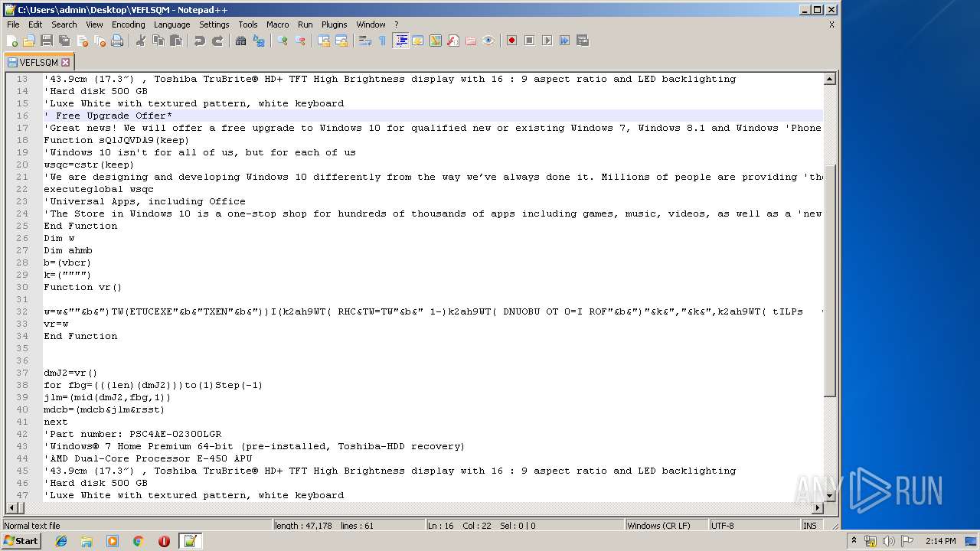This screenshot has width=980, height=551.
Task: Click the New file toolbar icon
Action: (x=12, y=41)
